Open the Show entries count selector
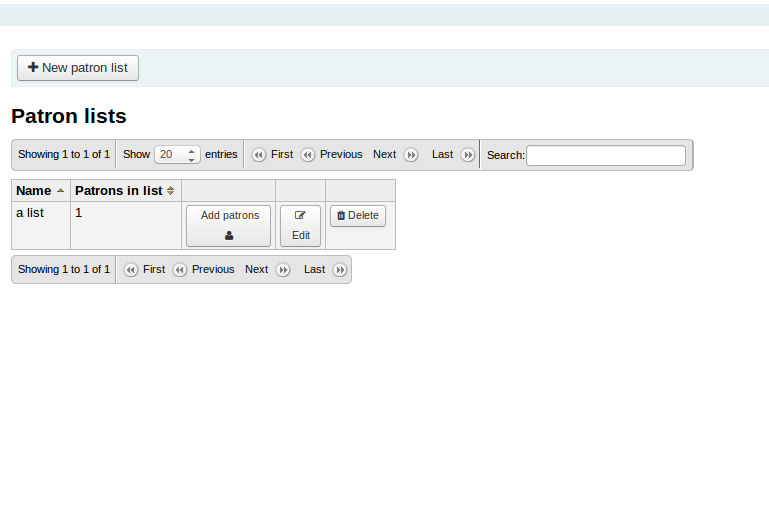 (177, 155)
